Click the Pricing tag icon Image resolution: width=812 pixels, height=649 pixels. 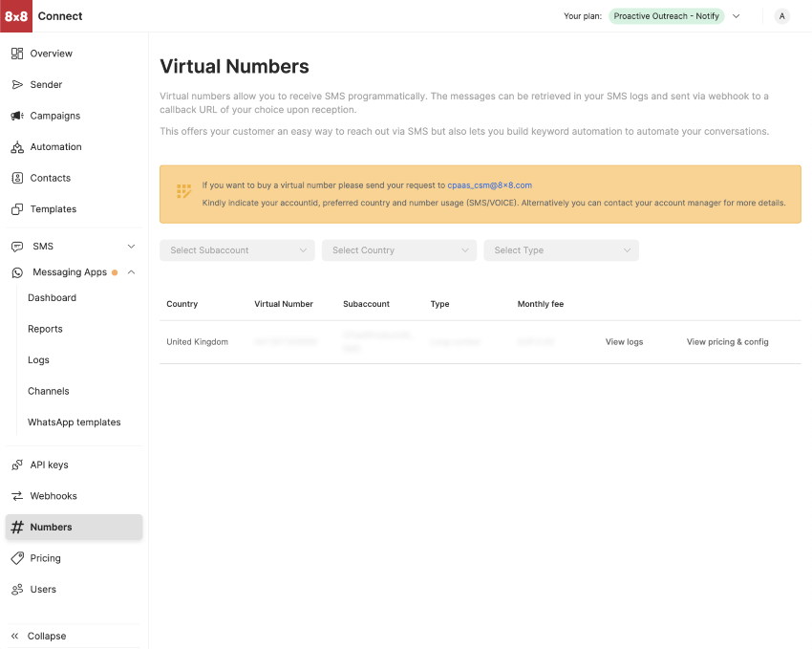pyautogui.click(x=17, y=558)
